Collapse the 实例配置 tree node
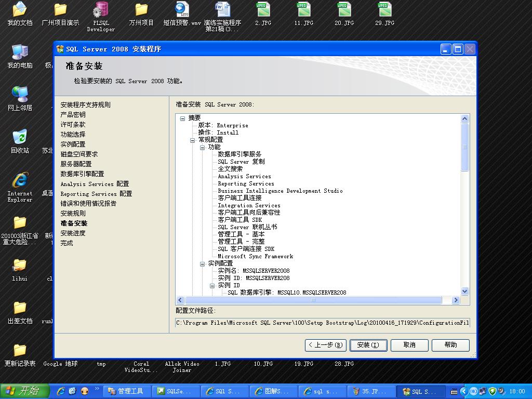 (202, 264)
